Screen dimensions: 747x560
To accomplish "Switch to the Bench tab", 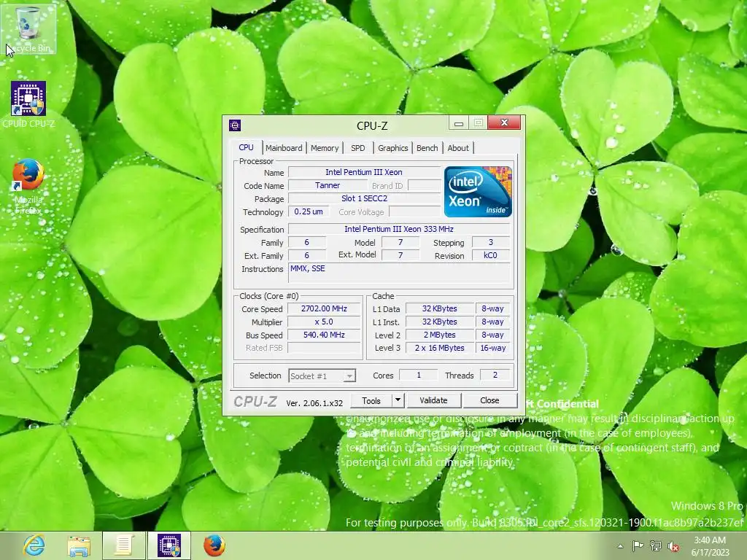I will click(427, 148).
